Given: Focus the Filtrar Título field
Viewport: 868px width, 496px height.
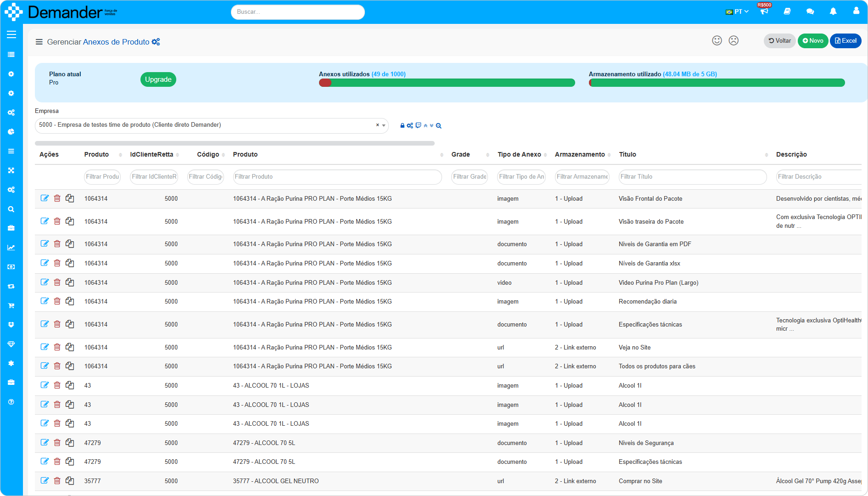Looking at the screenshot, I should coord(693,177).
